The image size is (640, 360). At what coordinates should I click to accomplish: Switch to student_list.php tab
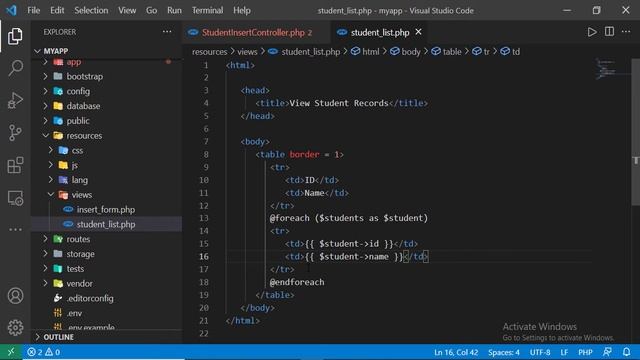coord(380,32)
